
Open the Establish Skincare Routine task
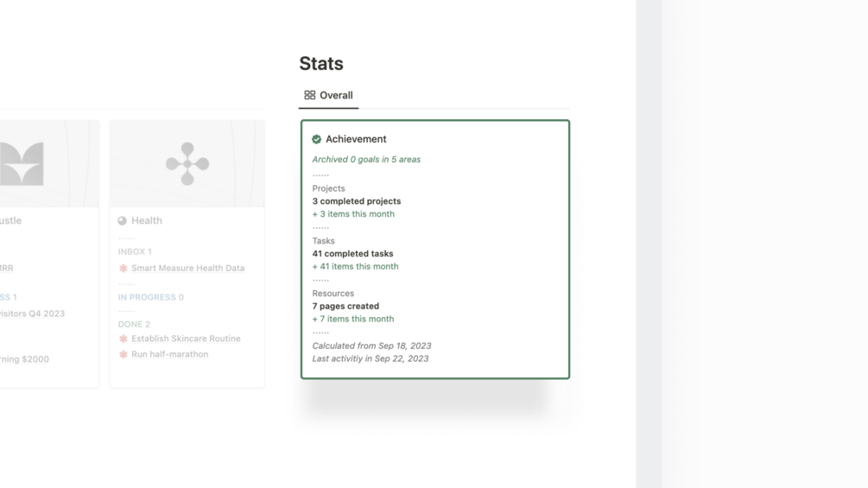(x=186, y=339)
